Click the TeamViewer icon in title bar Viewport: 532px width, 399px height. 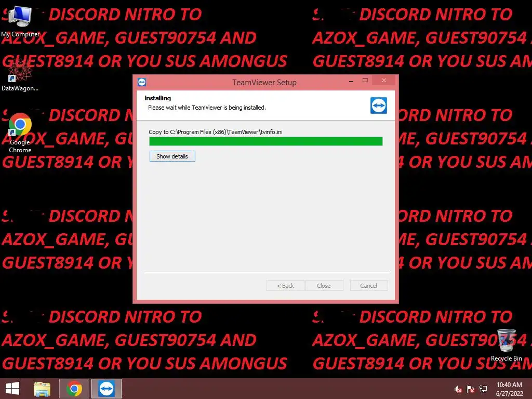point(142,82)
